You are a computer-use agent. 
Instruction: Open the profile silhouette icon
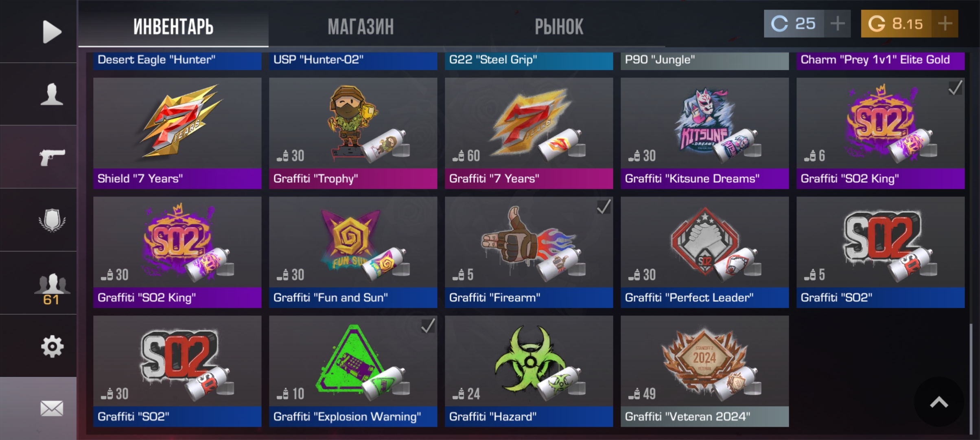coord(52,94)
